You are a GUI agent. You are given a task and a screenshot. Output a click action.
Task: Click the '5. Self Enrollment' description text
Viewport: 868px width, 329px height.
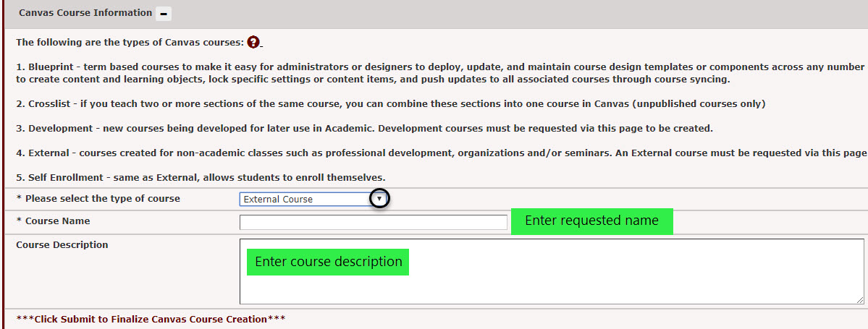[201, 178]
